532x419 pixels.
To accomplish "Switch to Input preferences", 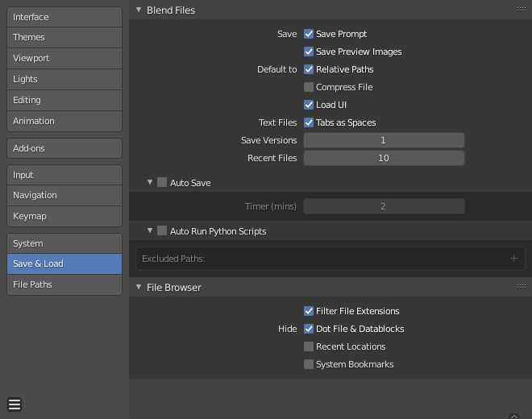I will coord(64,175).
